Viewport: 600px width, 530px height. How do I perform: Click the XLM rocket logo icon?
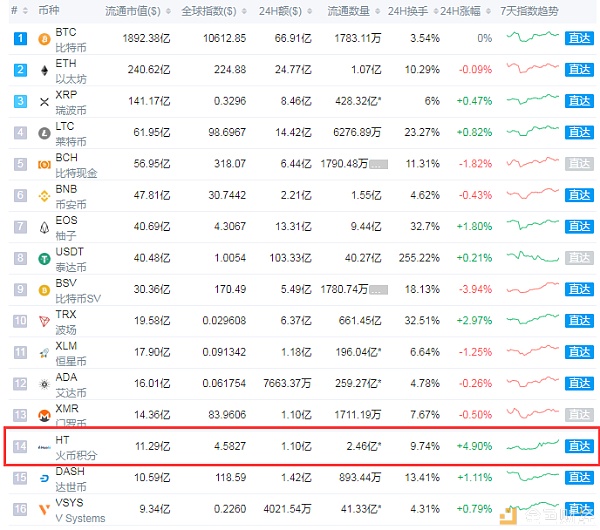(44, 353)
